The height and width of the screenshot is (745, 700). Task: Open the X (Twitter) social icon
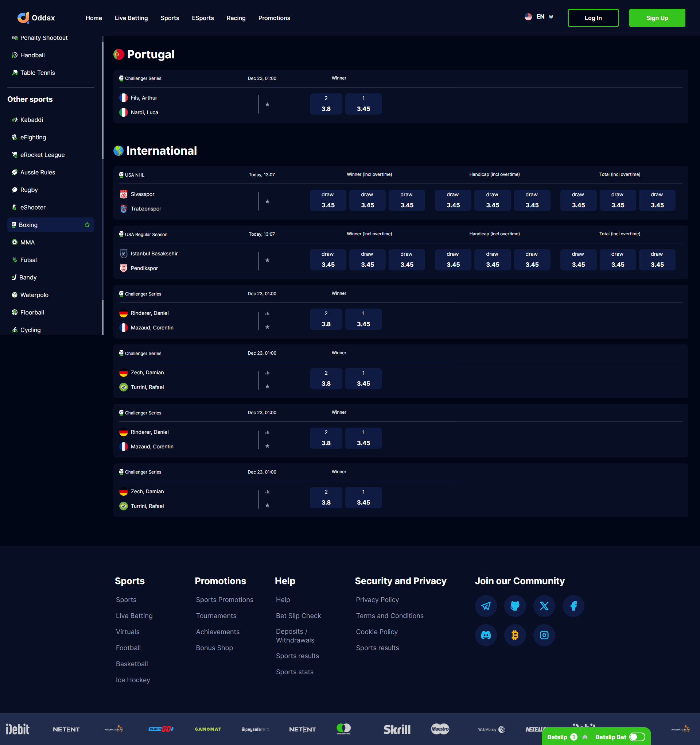544,606
